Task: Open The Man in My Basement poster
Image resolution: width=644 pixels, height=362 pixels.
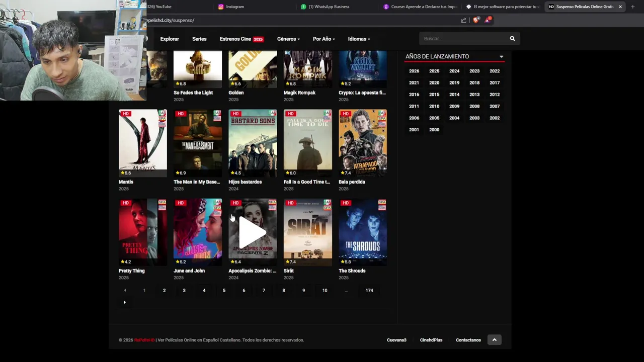Action: 198,143
